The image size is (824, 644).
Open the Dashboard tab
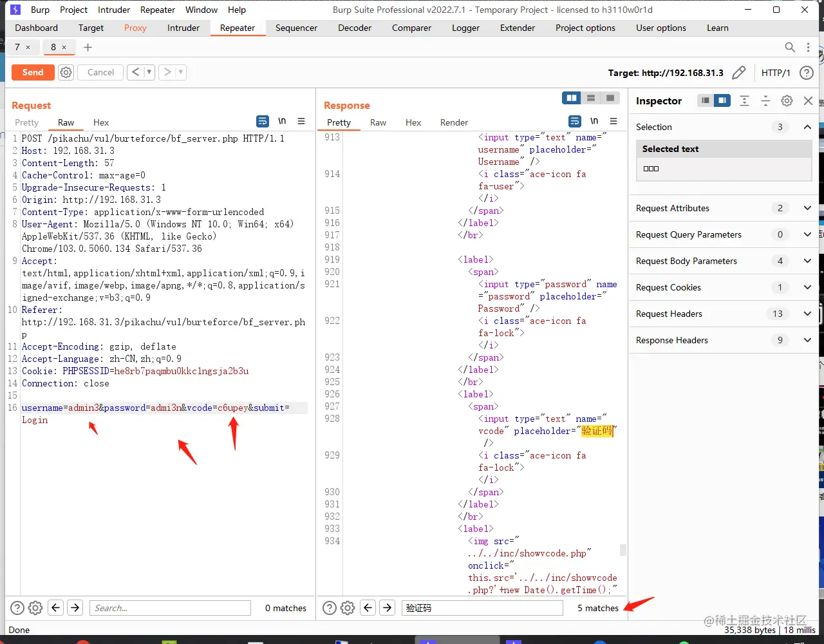tap(36, 28)
